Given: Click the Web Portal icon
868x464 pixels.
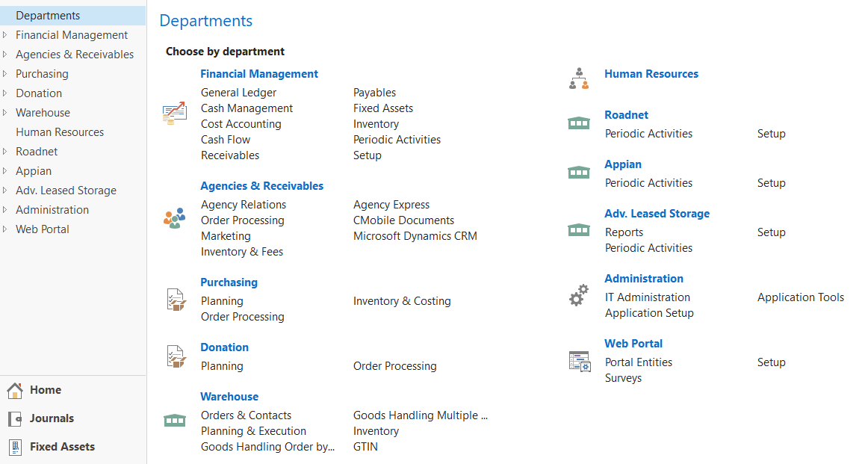Looking at the screenshot, I should (x=579, y=362).
